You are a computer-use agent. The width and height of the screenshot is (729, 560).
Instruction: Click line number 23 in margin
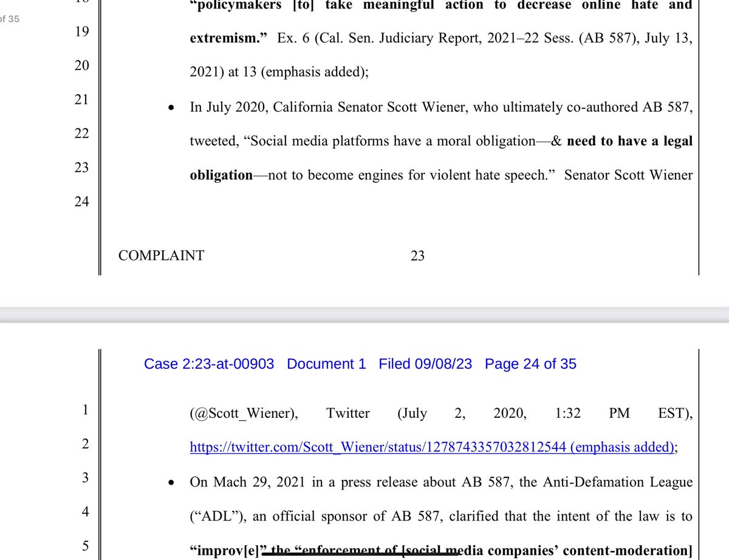(82, 167)
